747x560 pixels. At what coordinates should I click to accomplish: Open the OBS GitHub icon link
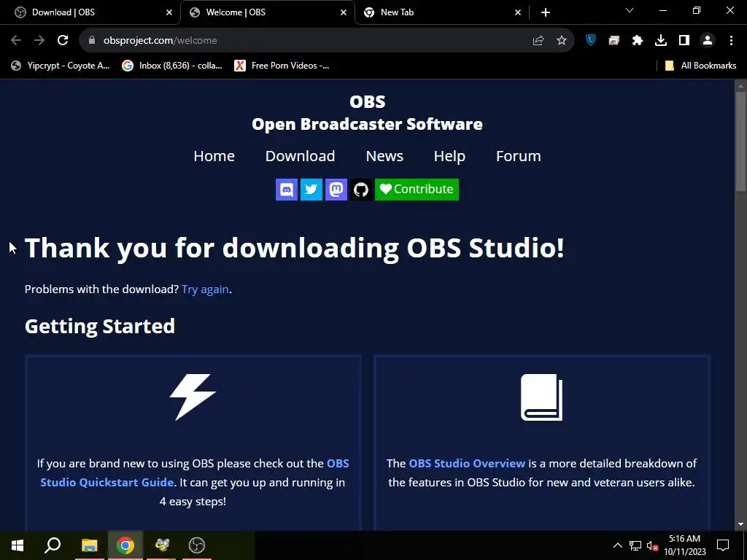pos(360,190)
